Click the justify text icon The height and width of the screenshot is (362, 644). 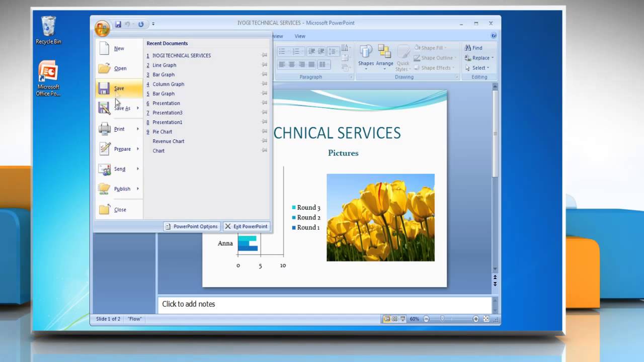click(x=311, y=64)
